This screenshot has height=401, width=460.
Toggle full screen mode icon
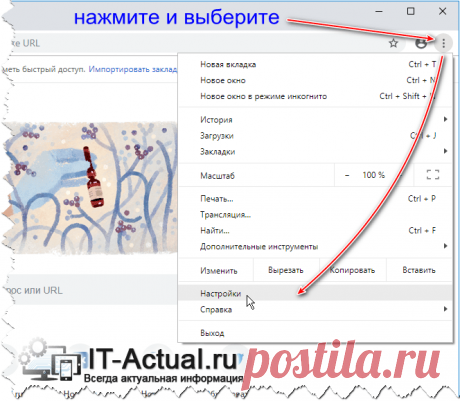coord(433,175)
